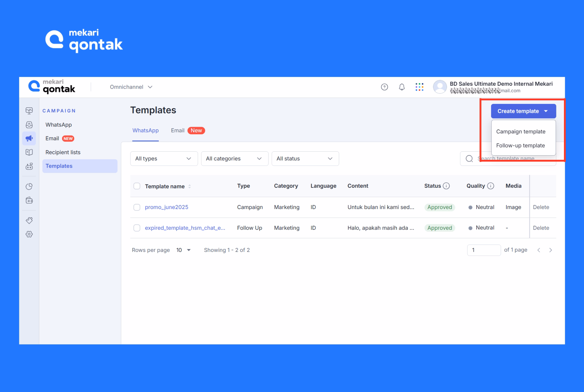Open the wallet billing icon in sidebar
The image size is (584, 392).
tap(29, 200)
